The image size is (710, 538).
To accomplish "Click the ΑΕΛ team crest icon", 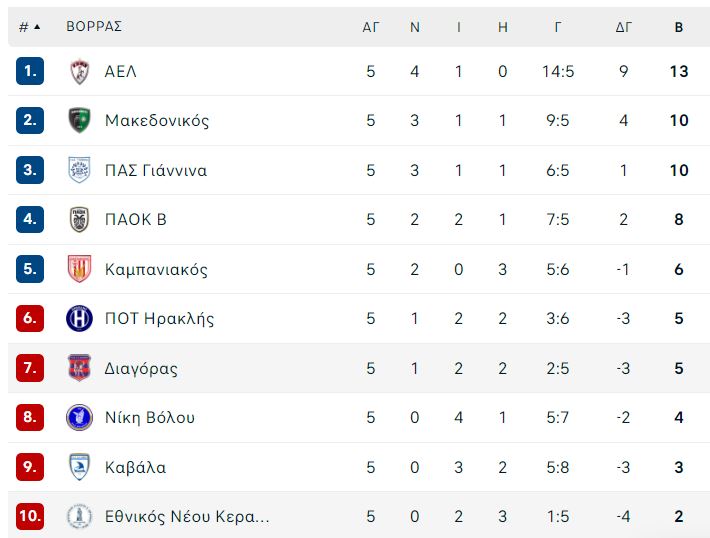I will (x=79, y=72).
